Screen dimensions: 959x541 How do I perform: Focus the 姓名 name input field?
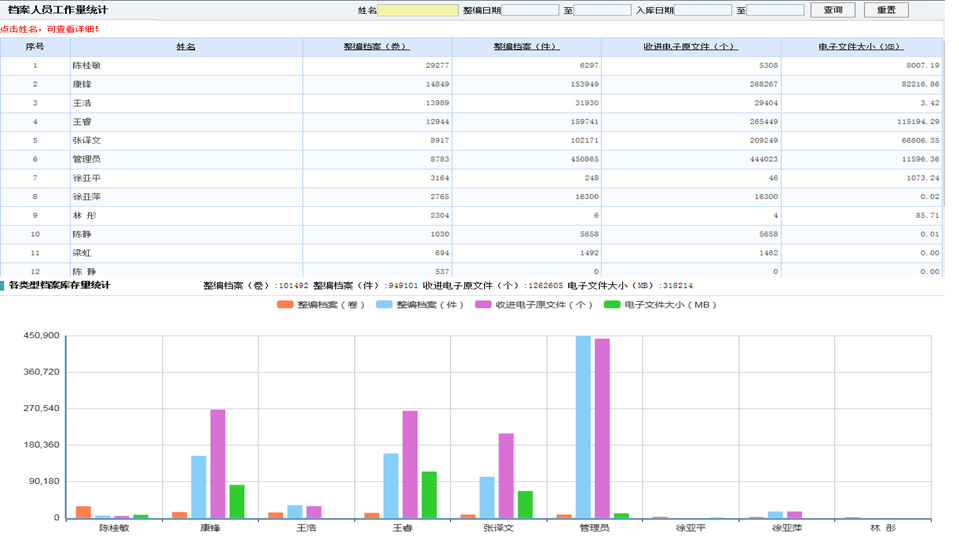tap(418, 10)
